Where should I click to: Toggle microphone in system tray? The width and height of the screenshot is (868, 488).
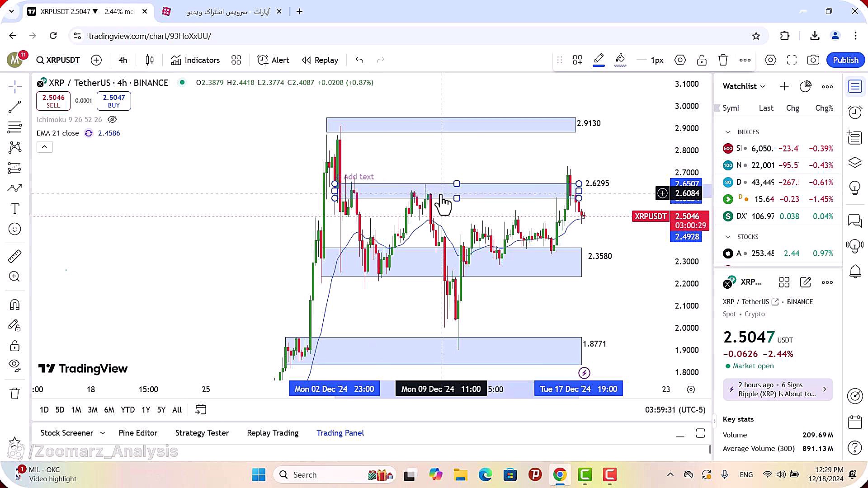coord(725,474)
